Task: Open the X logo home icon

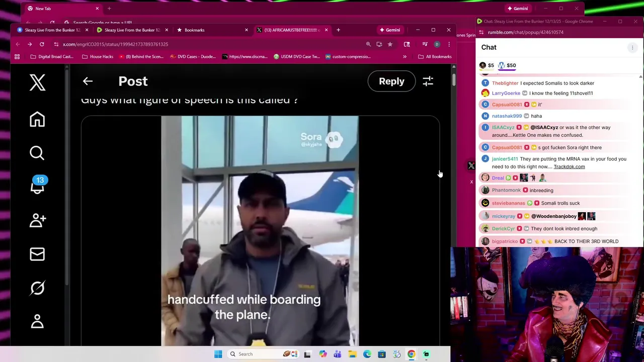Action: pos(37,82)
